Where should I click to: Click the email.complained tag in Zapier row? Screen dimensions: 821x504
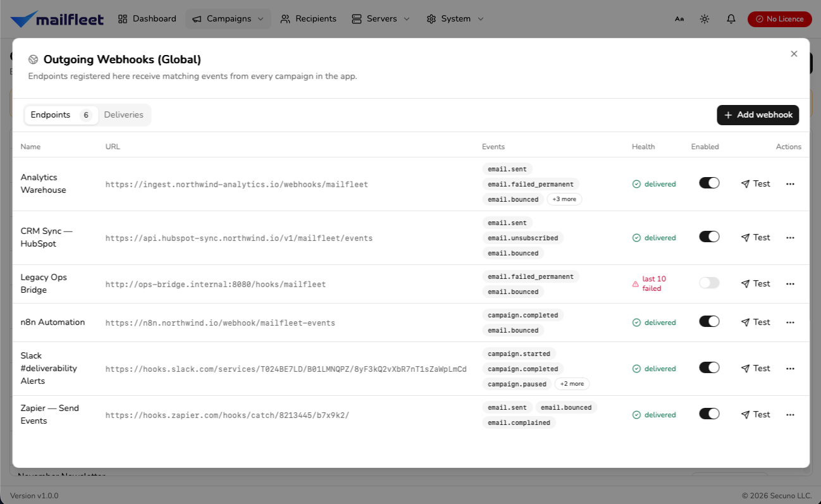(x=519, y=423)
